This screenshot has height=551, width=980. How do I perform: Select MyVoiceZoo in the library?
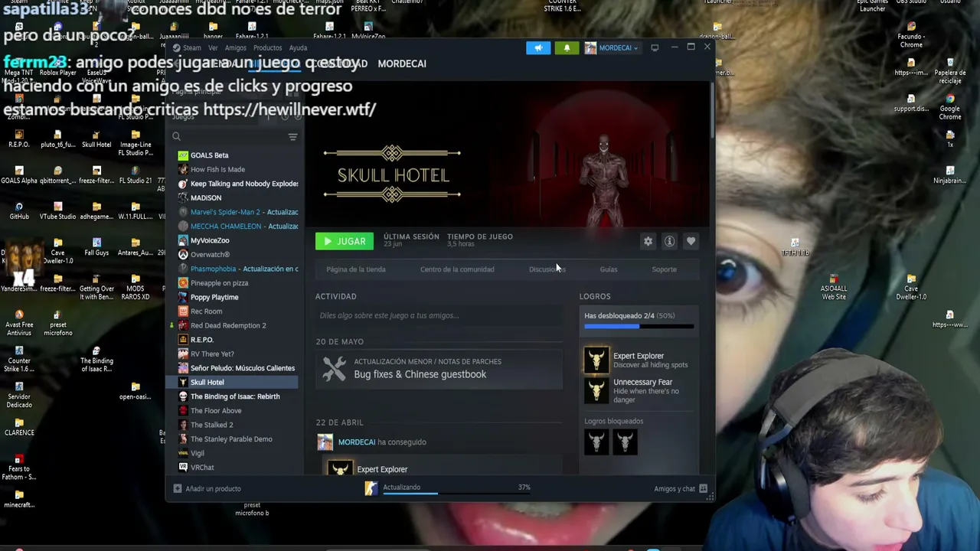(237, 240)
